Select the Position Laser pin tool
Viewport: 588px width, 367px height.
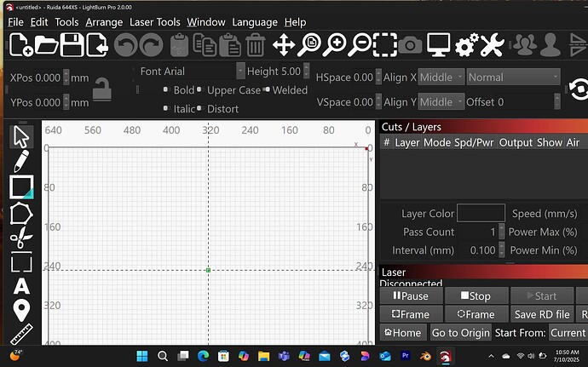(21, 311)
